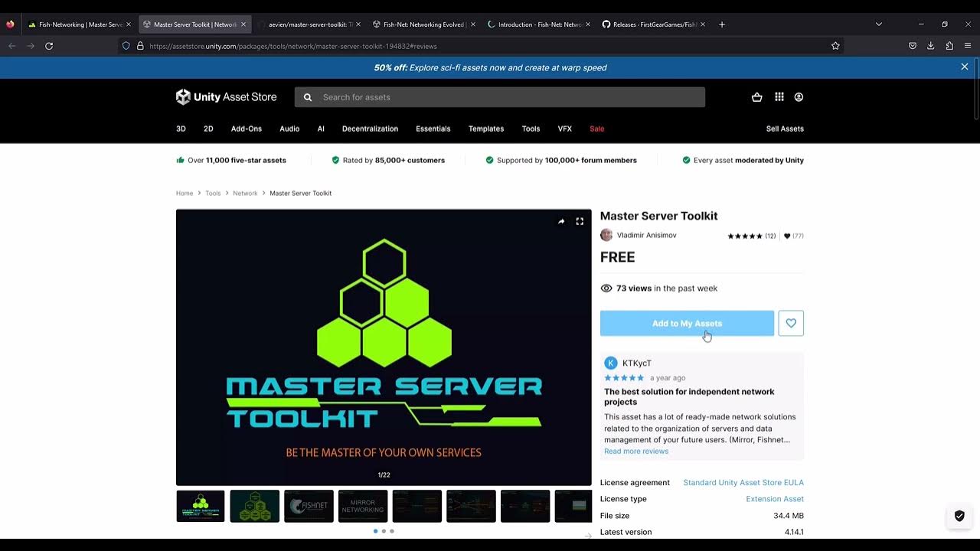Click Vladimir Anisimov publisher avatar
Screen dimensions: 980x551
point(606,235)
